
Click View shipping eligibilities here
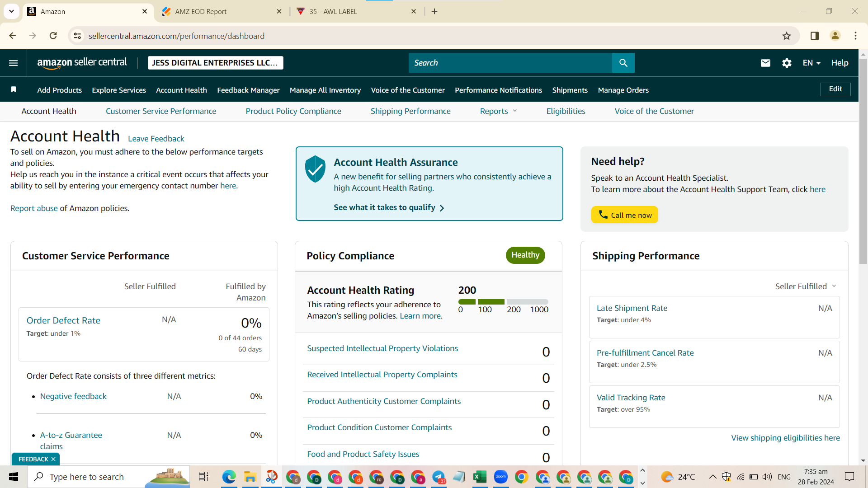click(x=786, y=438)
